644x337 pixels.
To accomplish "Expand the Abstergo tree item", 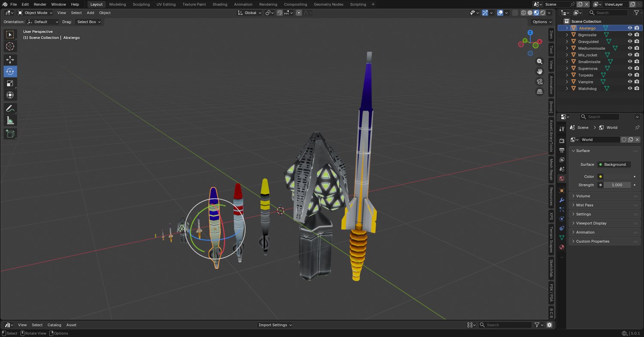I will [x=567, y=28].
